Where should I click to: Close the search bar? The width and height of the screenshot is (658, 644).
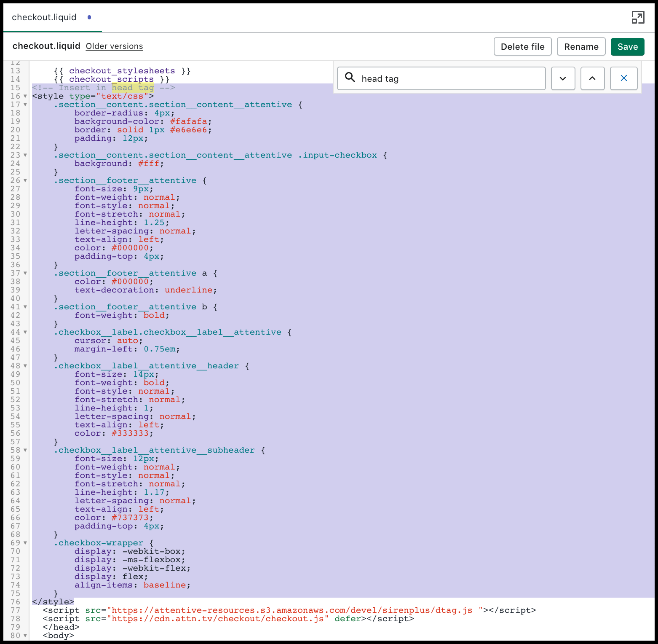point(623,78)
